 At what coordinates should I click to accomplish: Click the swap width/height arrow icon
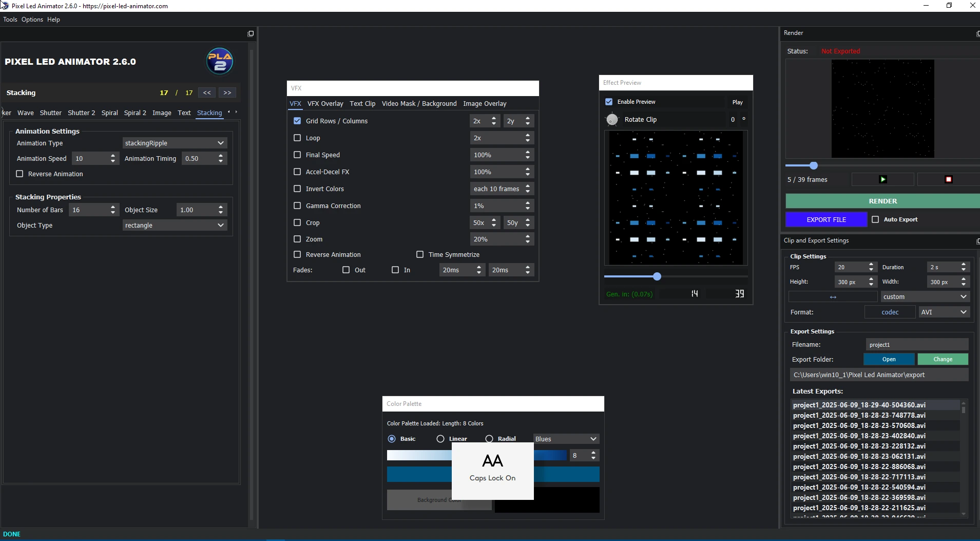pos(833,297)
